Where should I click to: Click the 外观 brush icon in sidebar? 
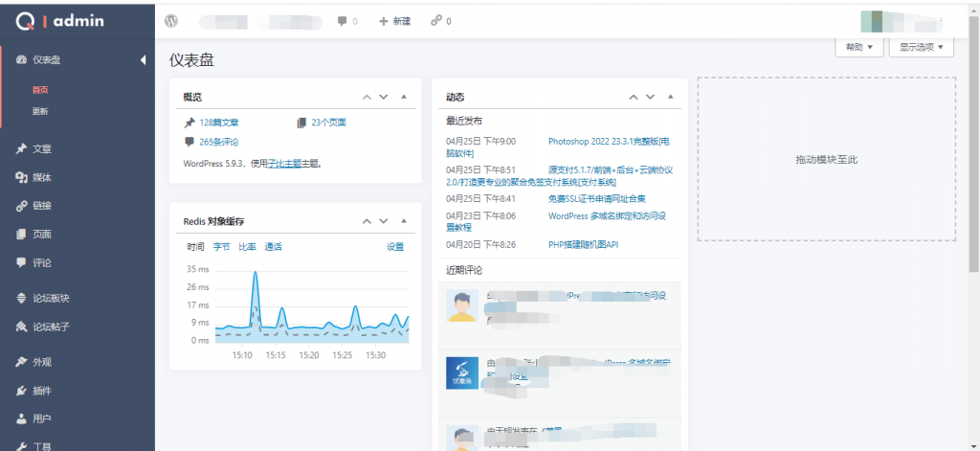tap(21, 362)
